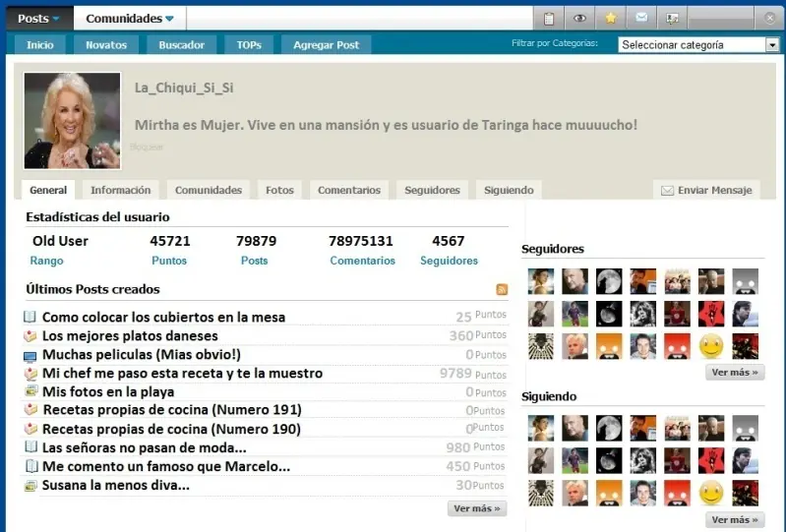The image size is (786, 532).
Task: Click cake icon beside Recetas Numero 191
Action: 30,409
